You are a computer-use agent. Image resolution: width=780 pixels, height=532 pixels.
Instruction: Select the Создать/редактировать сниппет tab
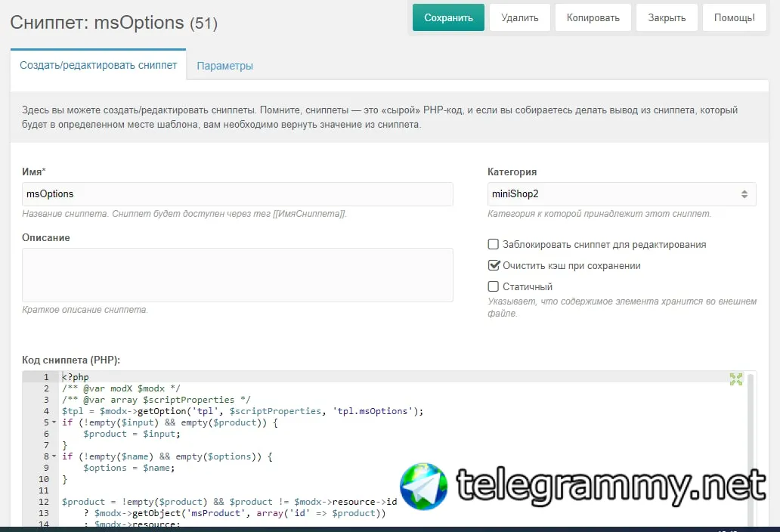pyautogui.click(x=98, y=65)
